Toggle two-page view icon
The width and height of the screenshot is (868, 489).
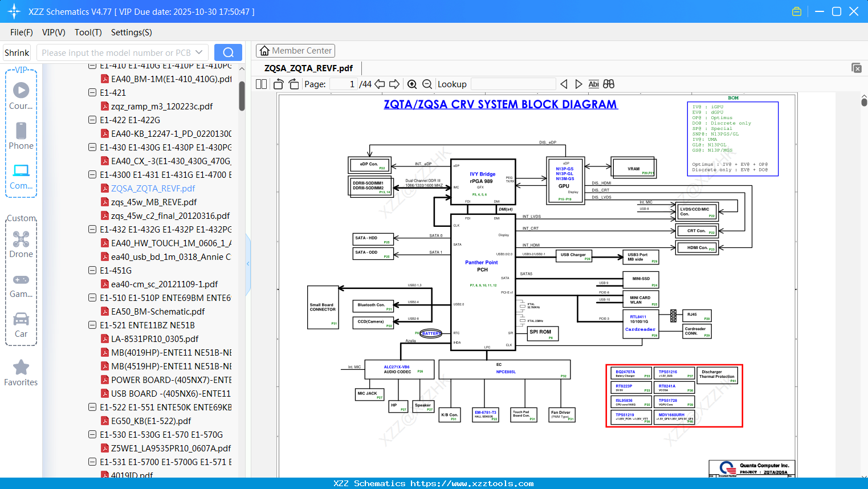coord(262,84)
